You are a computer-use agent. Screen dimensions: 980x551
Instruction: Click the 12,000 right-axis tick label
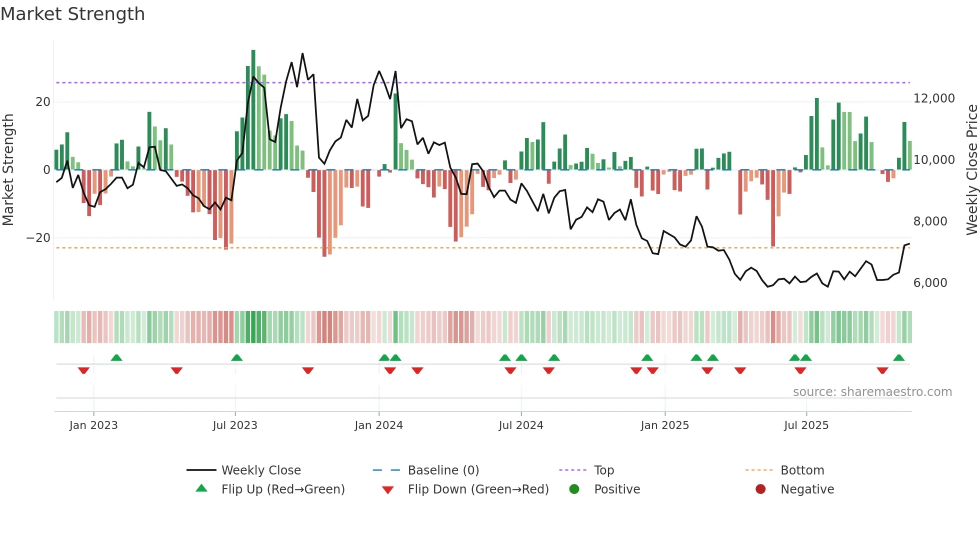[x=933, y=98]
